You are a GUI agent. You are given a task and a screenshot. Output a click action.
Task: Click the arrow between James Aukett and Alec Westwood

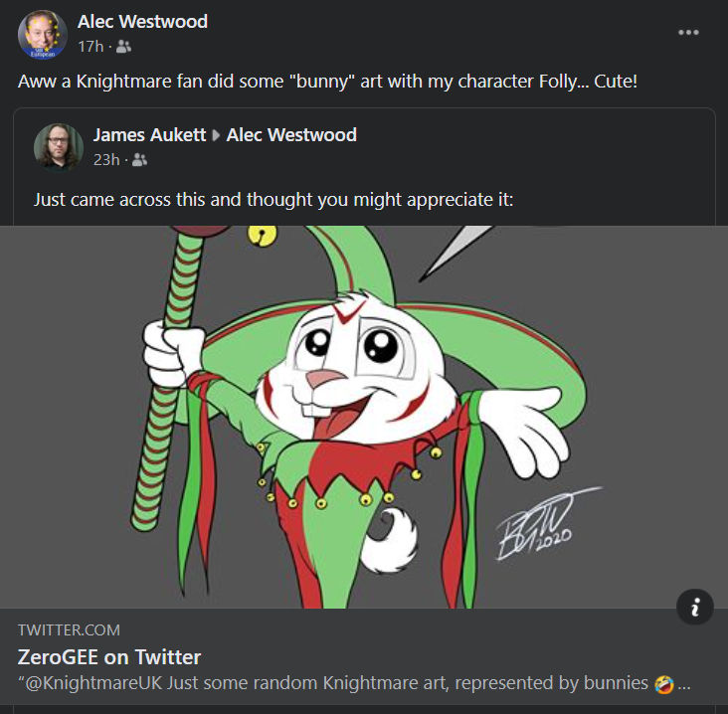click(217, 135)
